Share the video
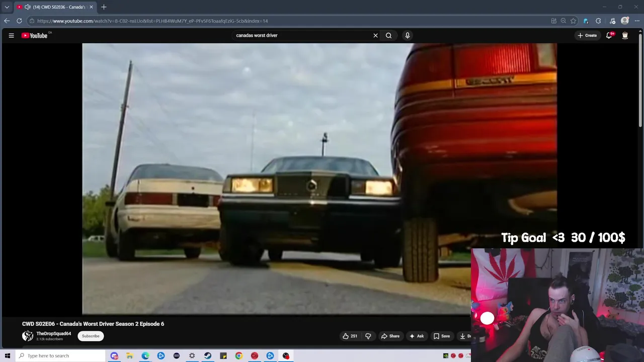Image resolution: width=644 pixels, height=362 pixels. point(390,336)
